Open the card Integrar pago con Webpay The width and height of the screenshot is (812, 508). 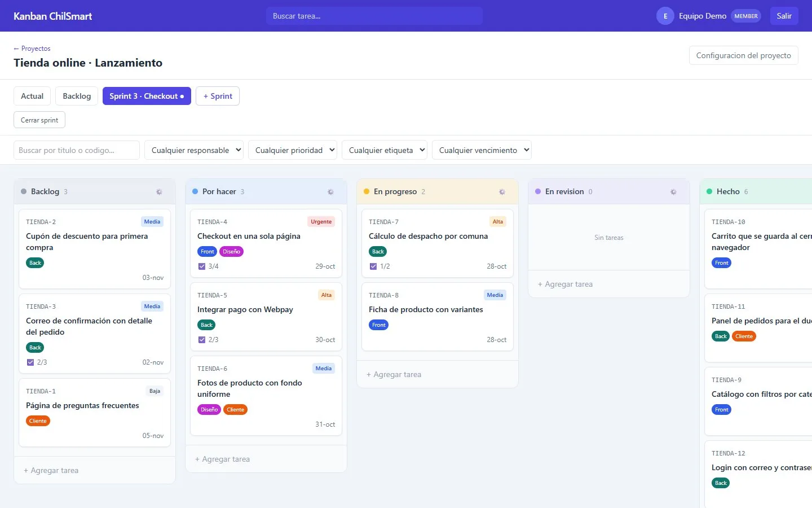[266, 317]
